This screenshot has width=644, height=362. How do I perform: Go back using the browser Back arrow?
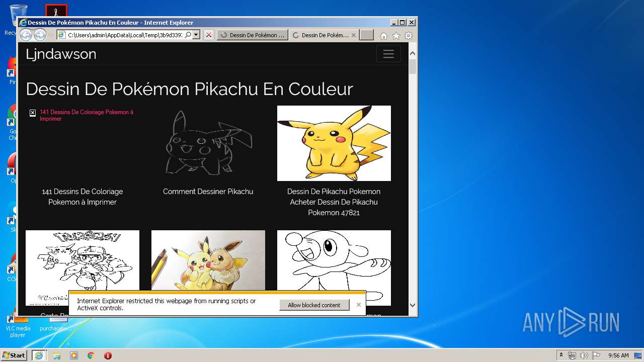coord(26,35)
